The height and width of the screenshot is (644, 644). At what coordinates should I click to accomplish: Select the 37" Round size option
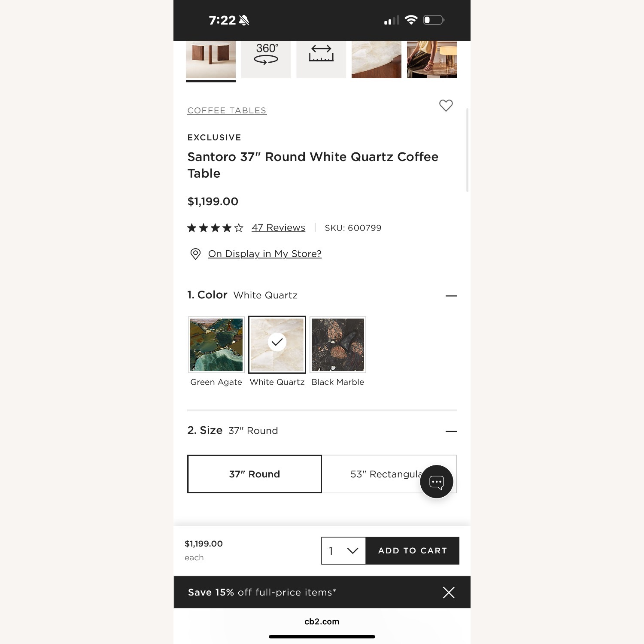(x=255, y=474)
